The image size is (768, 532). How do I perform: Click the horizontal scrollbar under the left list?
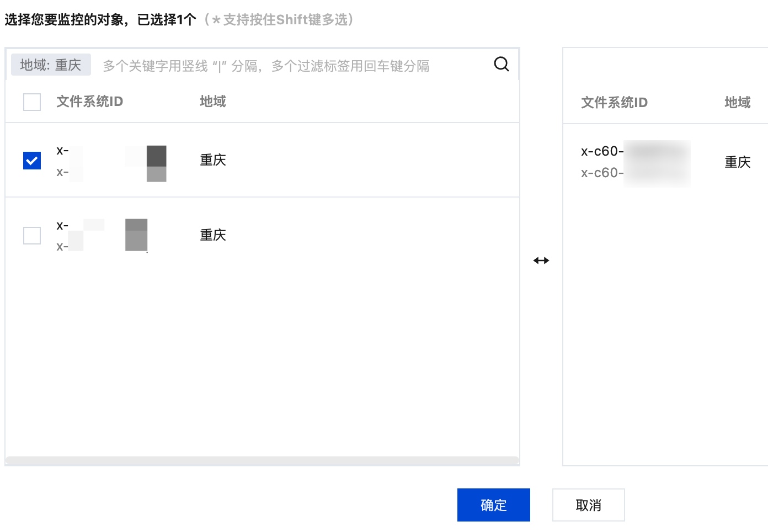tap(262, 461)
